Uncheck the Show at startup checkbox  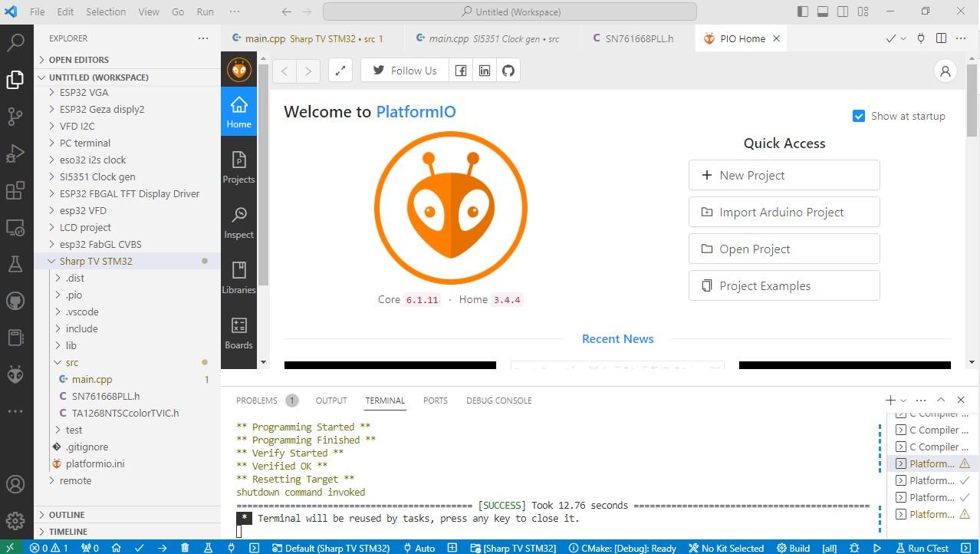(859, 116)
